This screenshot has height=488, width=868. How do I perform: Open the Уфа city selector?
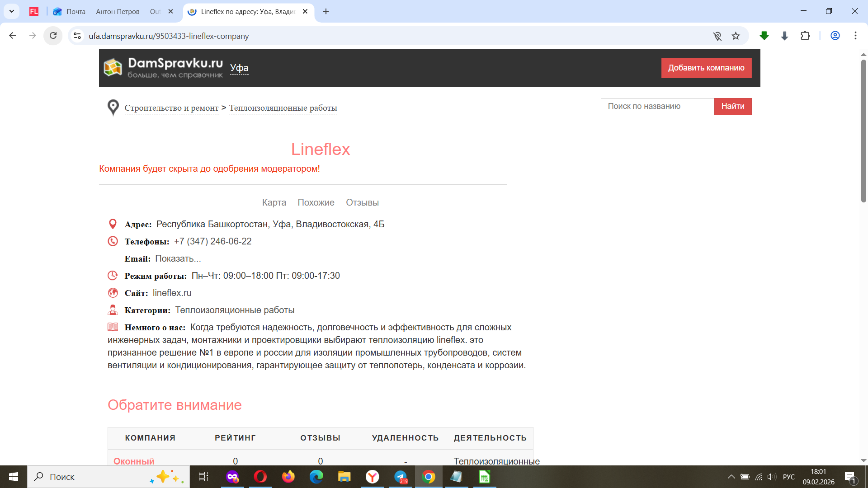(239, 68)
